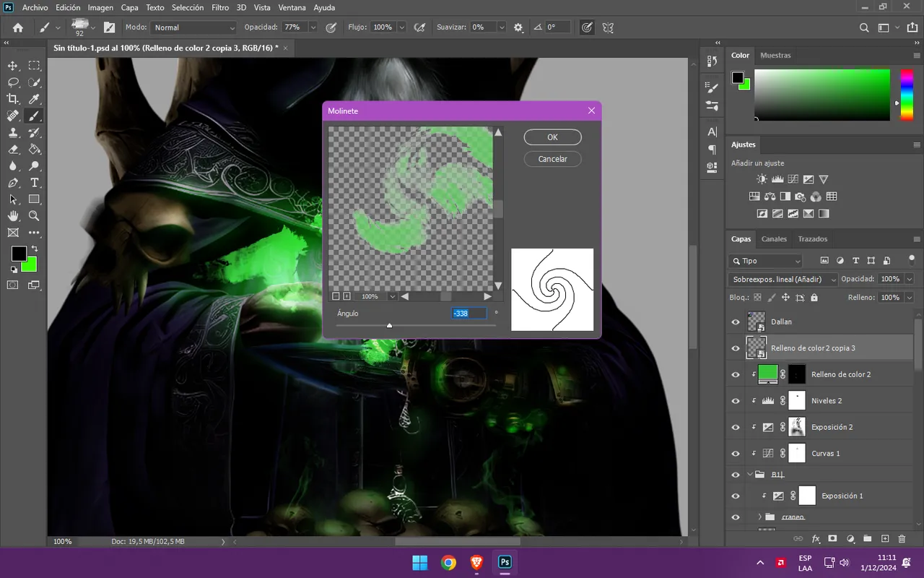The height and width of the screenshot is (578, 924).
Task: Open the layer Opacidad dropdown arrow
Action: pos(909,279)
